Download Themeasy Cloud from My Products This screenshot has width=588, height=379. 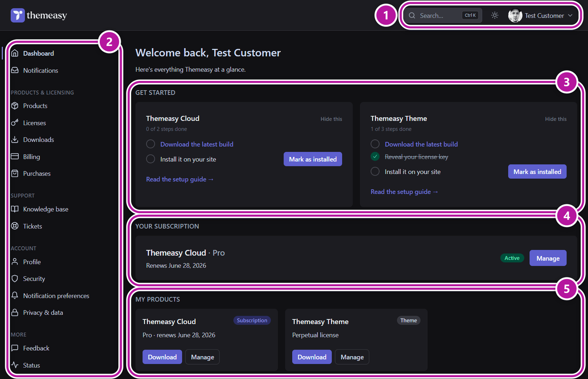[162, 357]
